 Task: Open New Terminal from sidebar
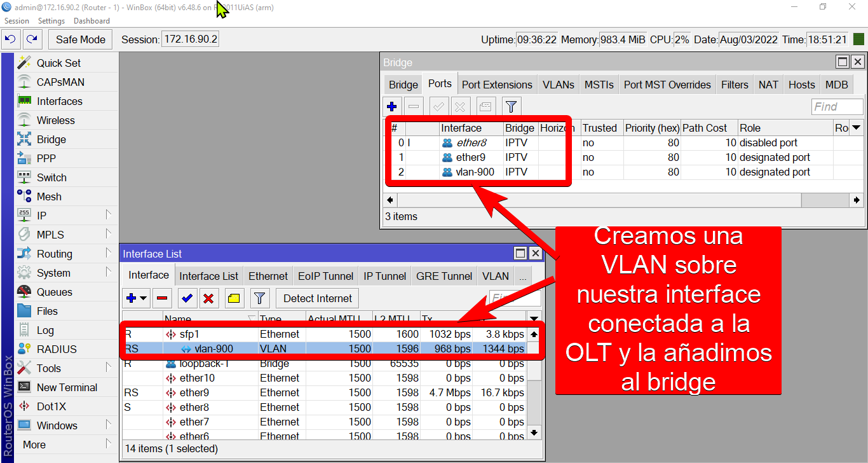point(67,387)
